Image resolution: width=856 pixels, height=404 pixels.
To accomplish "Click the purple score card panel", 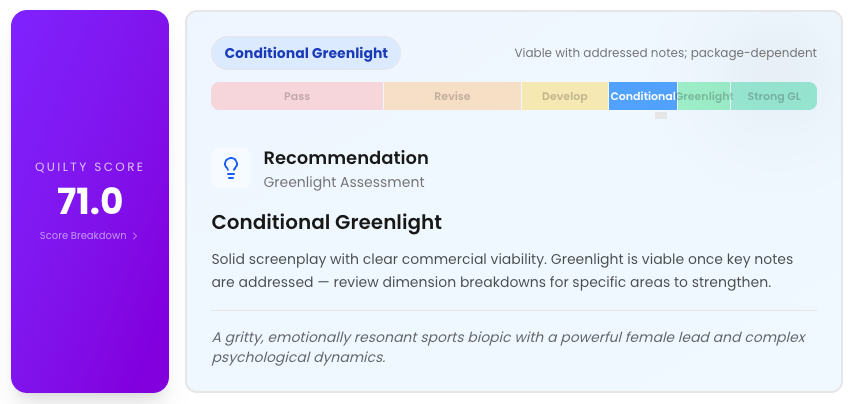I will click(x=90, y=201).
